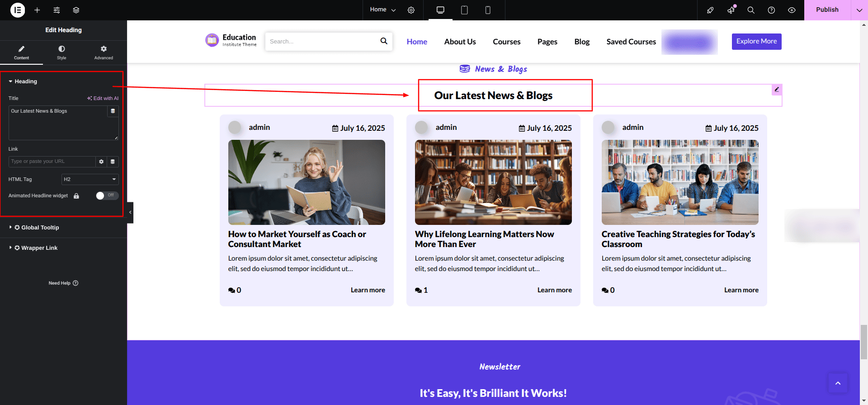
Task: Click the How to Market Yourself post title
Action: 297,239
